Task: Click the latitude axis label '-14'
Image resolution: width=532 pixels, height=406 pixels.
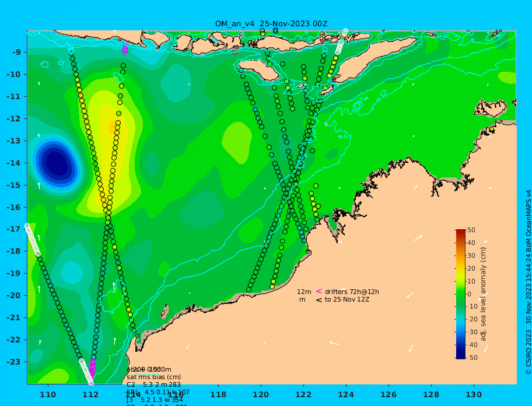Action: [13, 163]
